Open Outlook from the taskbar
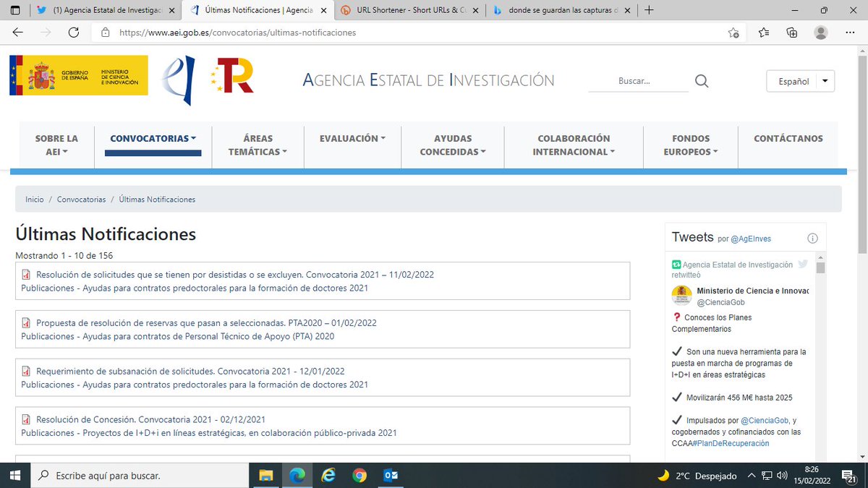868x488 pixels. click(391, 475)
